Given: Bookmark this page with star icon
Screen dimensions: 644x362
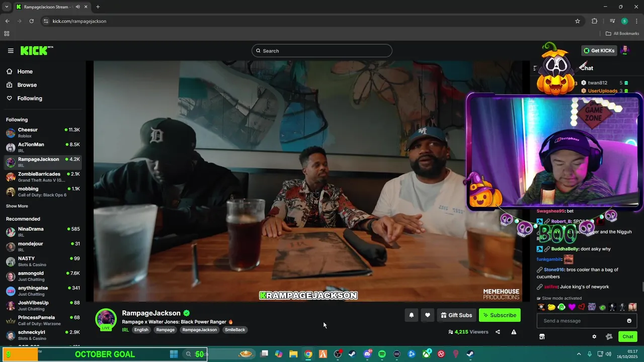Looking at the screenshot, I should pyautogui.click(x=578, y=21).
